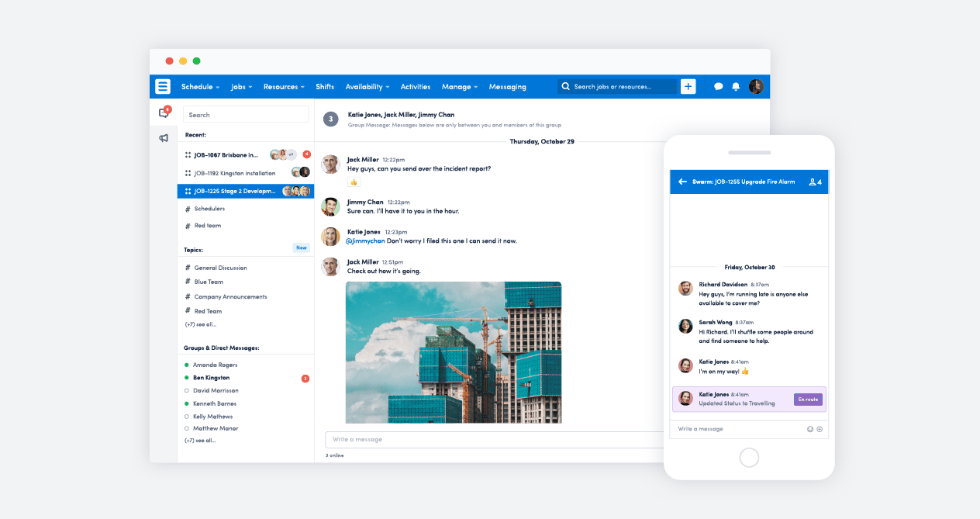
Task: Click Jack Miller's avatar beside incident report message
Action: tap(331, 164)
